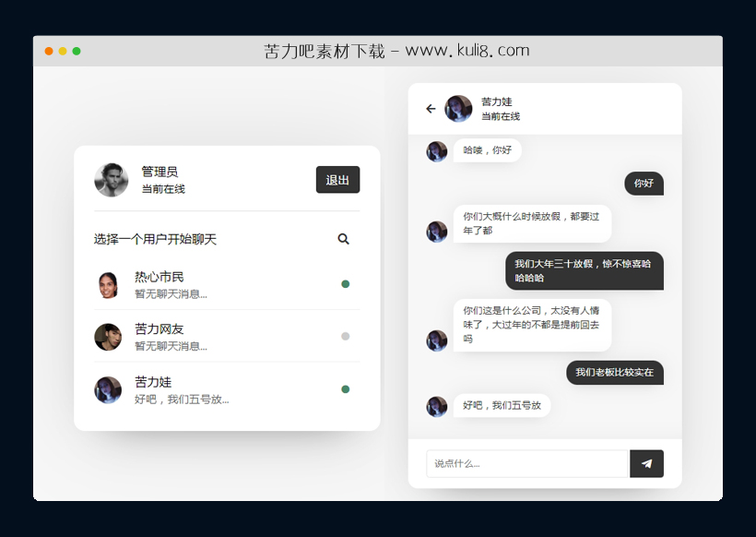The image size is (756, 537).
Task: Click the paper plane send icon
Action: pos(646,463)
